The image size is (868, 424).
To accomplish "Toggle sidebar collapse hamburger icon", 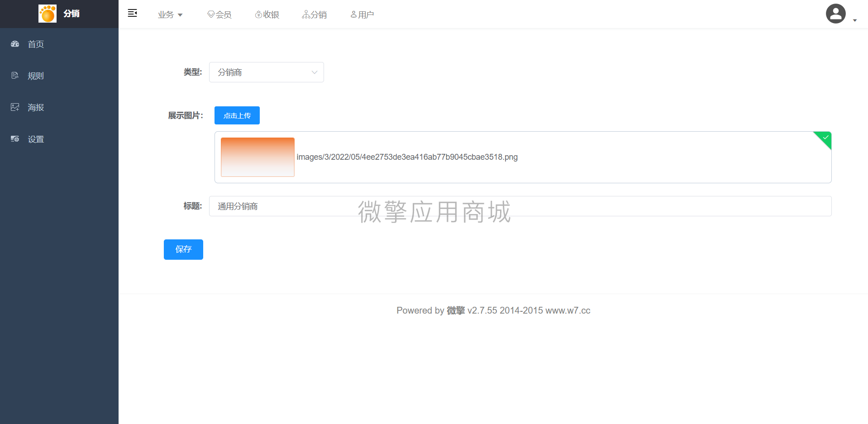I will [x=132, y=13].
